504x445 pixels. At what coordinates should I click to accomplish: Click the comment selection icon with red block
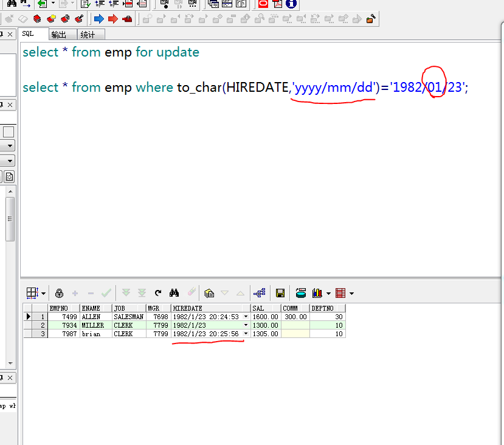coord(128,4)
